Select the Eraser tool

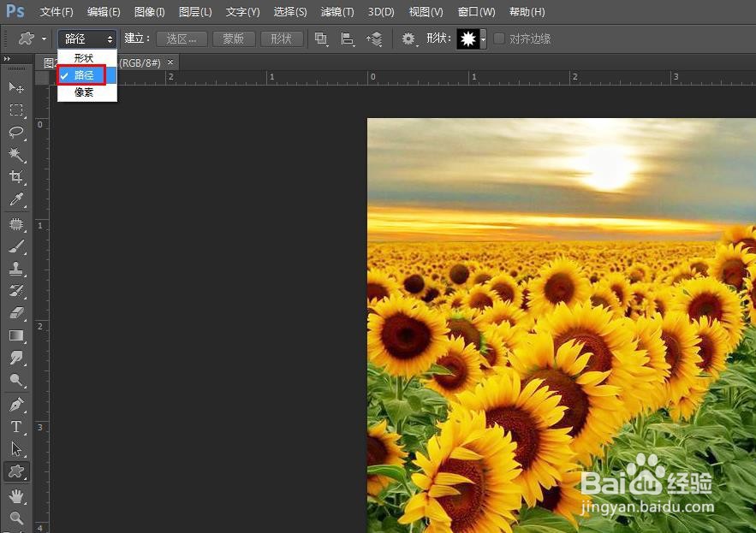point(16,313)
